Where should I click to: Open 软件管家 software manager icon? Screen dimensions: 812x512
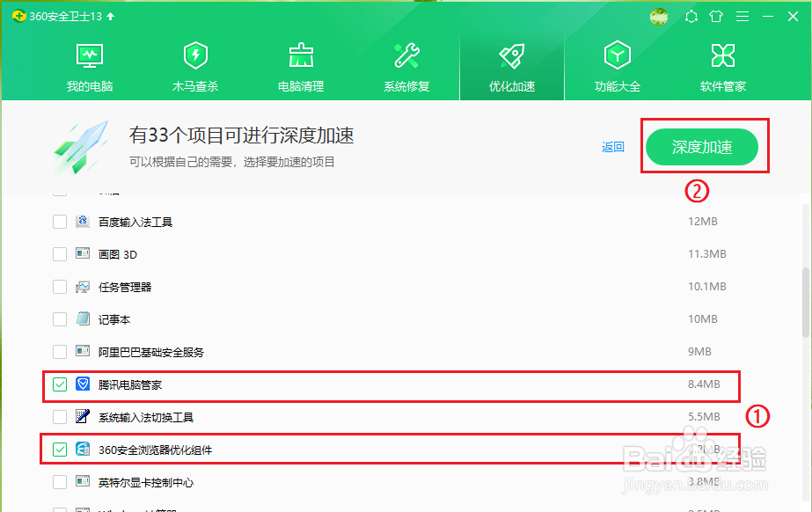tap(723, 55)
